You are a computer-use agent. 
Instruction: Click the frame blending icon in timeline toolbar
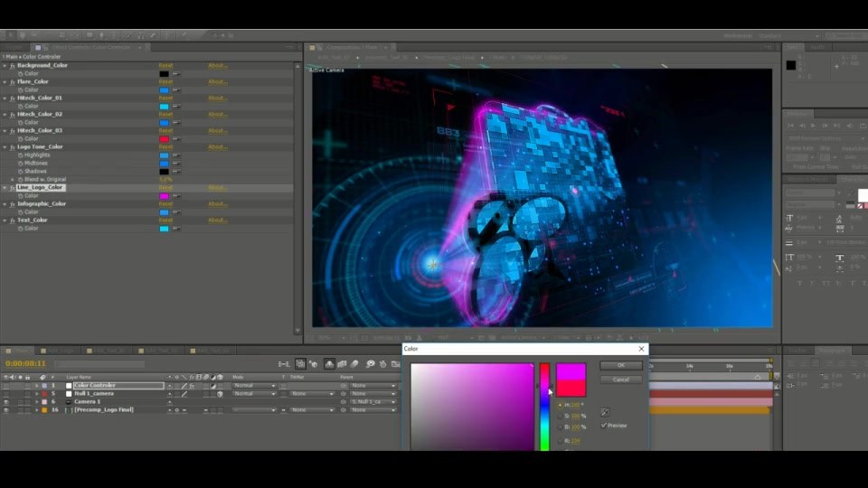point(342,363)
